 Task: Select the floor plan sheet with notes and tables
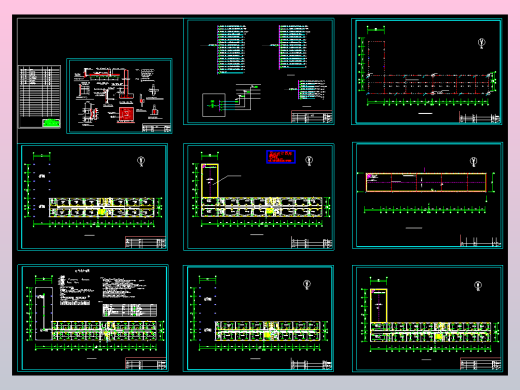tap(93, 318)
